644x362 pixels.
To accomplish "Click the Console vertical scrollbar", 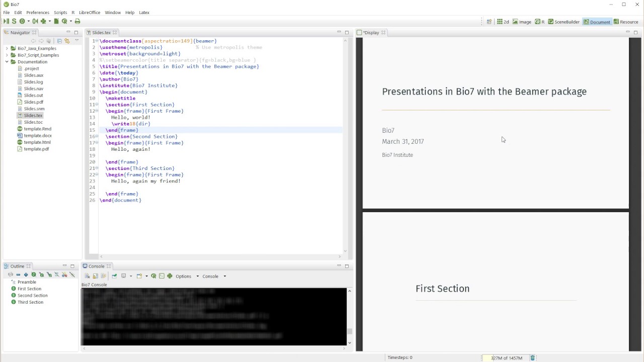I will [349, 317].
